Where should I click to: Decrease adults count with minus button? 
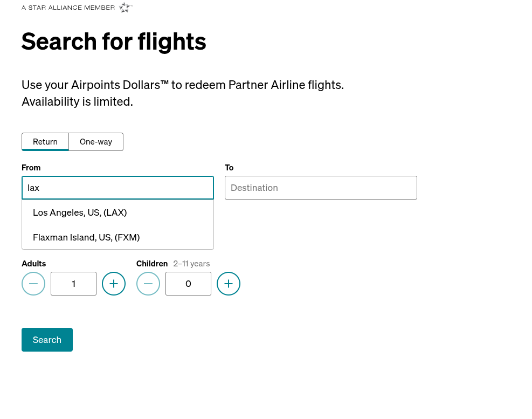tap(33, 284)
